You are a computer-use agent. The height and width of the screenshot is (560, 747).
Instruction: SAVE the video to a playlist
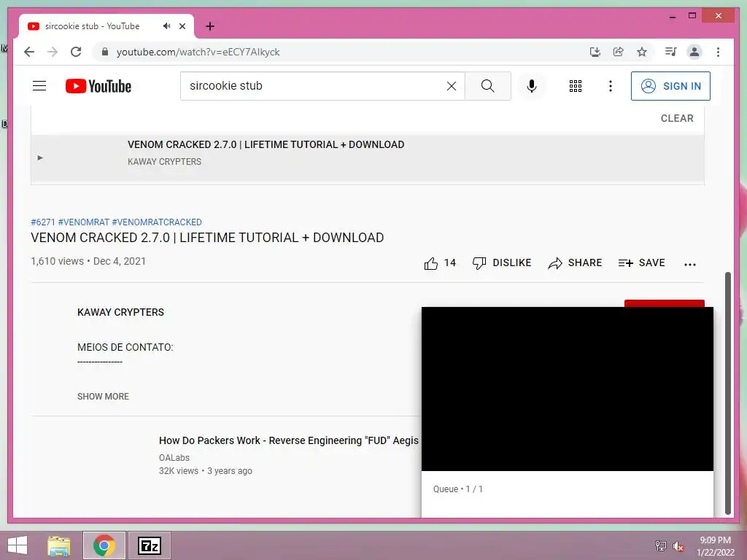click(x=641, y=262)
